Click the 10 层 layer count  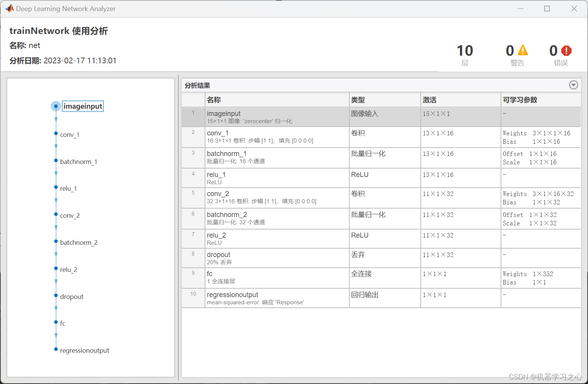tap(465, 55)
